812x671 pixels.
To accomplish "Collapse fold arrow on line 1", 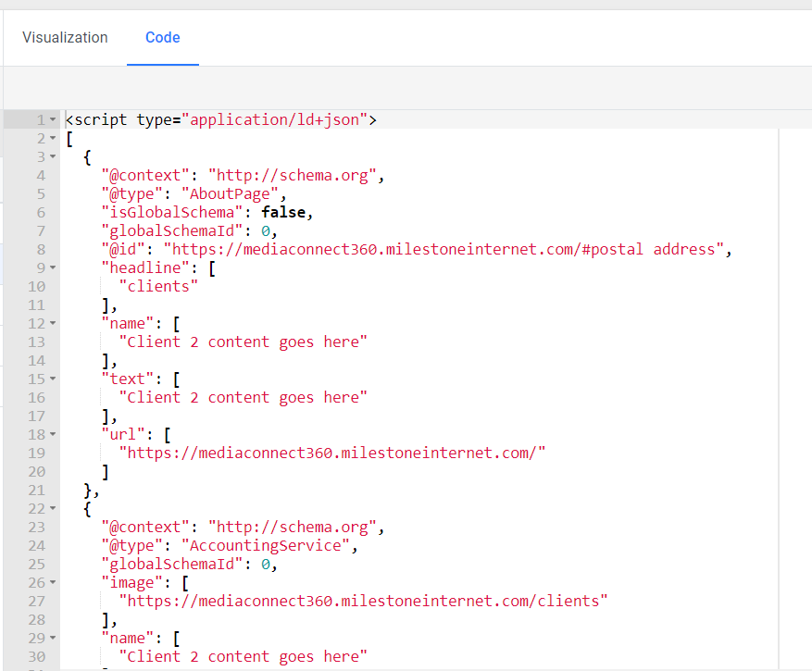I will coord(53,119).
